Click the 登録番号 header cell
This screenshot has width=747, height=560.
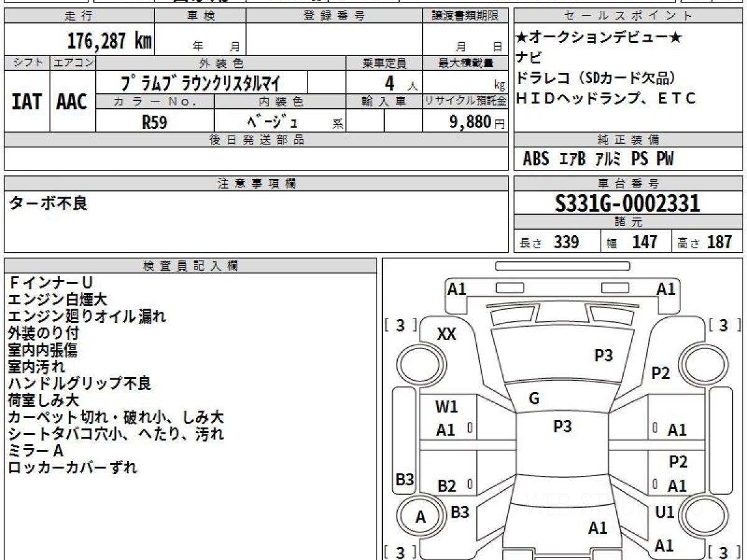pos(334,16)
